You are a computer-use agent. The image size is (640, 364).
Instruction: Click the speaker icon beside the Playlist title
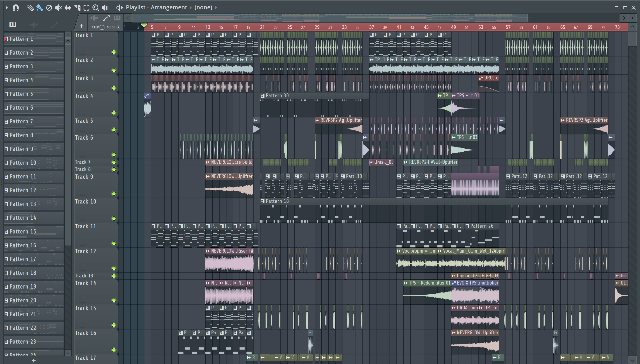[x=119, y=8]
